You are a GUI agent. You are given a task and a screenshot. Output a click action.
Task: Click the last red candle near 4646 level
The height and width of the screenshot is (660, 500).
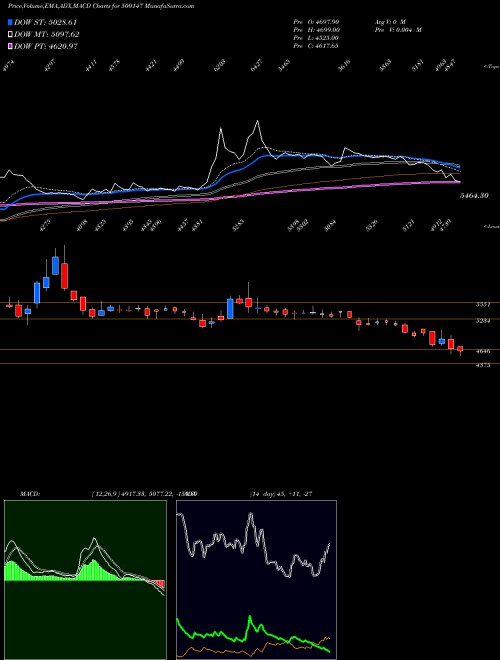(x=460, y=349)
